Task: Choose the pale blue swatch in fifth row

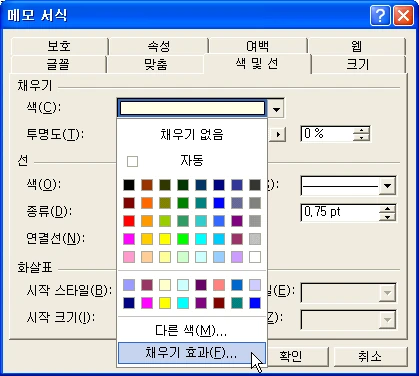Action: 219,257
